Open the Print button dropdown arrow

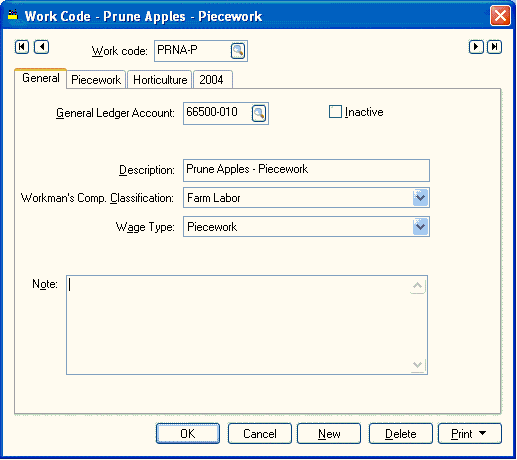(482, 433)
